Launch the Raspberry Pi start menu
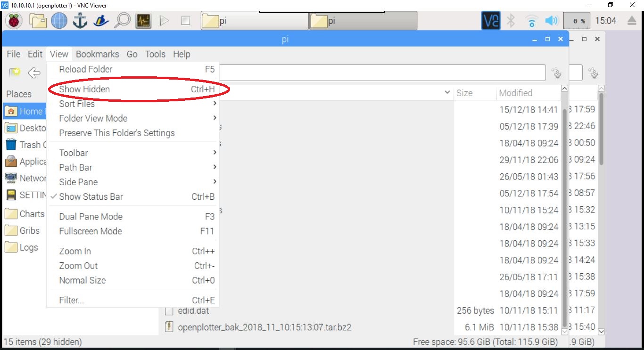Viewport: 644px width, 350px height. pyautogui.click(x=14, y=21)
